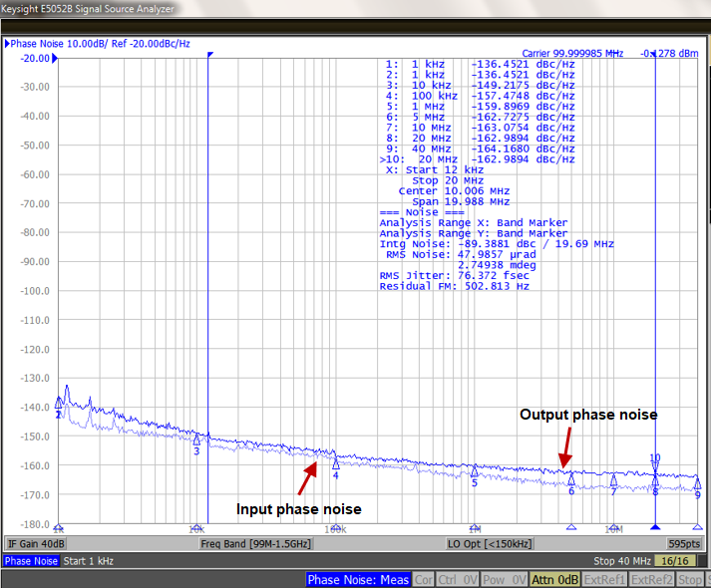
Task: Click marker 7 triangle at 10 MHz
Action: (613, 480)
